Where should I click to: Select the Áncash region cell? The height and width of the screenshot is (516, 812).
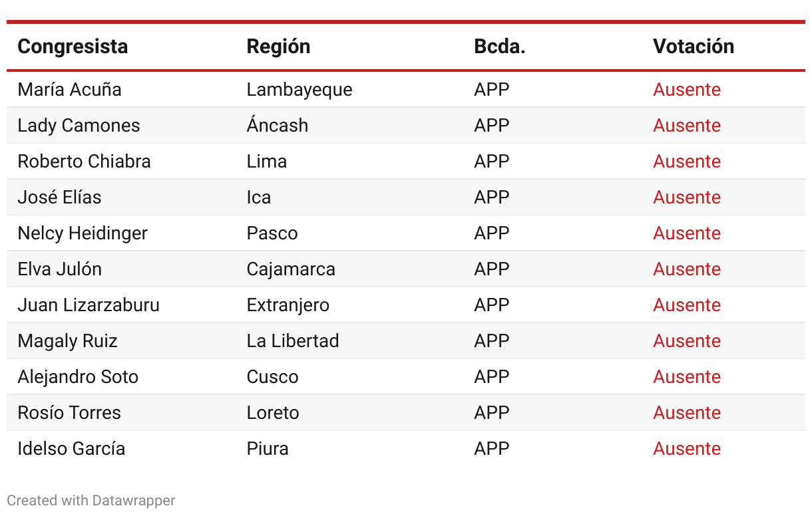(x=278, y=126)
